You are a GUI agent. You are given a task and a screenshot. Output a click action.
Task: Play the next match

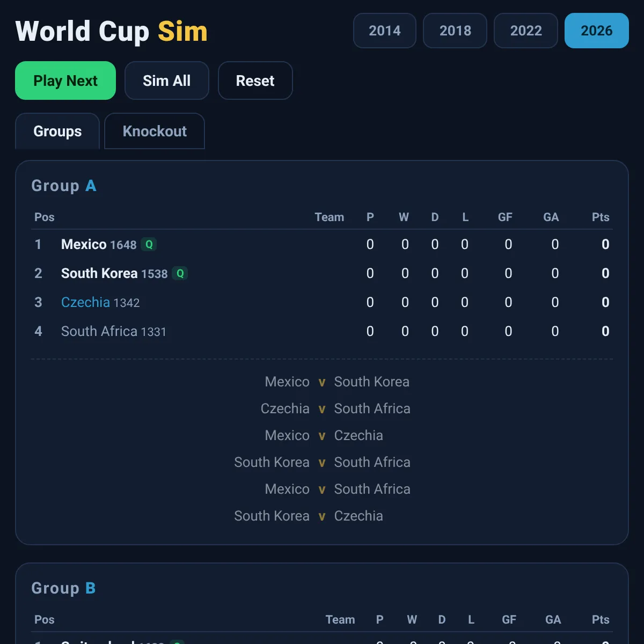[x=65, y=80]
